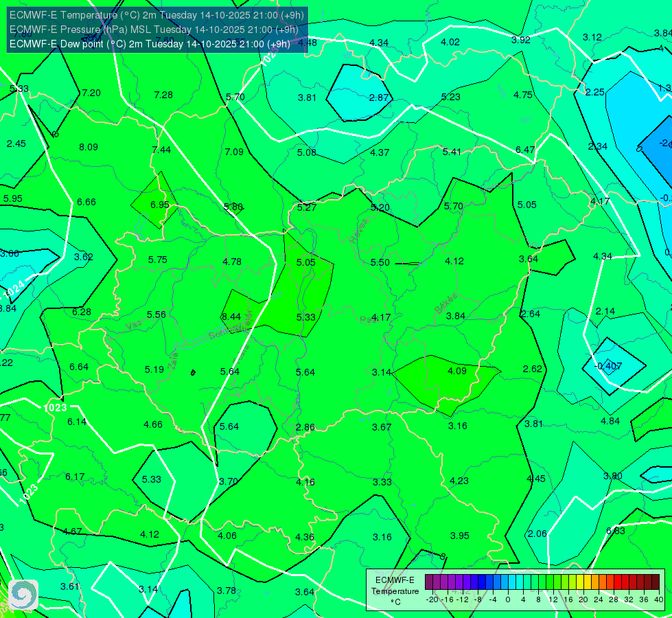Click the 7.44 dew point value
Viewport: 672px width, 618px height.
point(161,150)
